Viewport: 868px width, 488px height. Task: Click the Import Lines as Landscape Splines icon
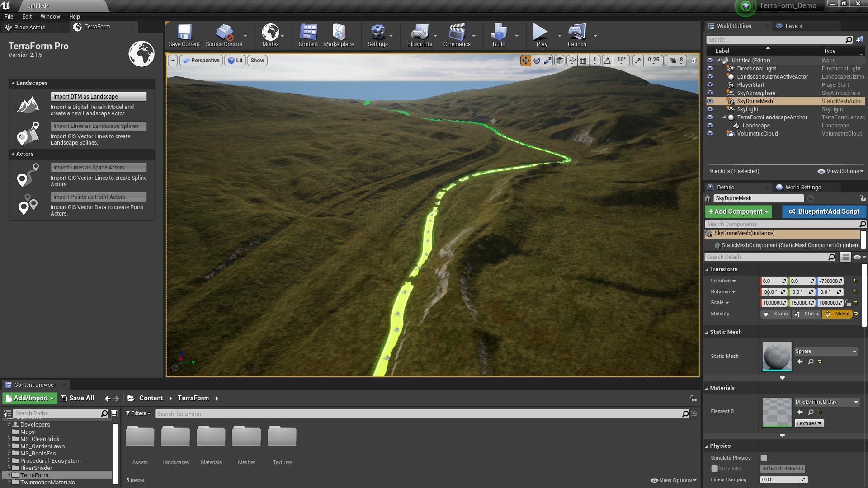click(x=28, y=134)
